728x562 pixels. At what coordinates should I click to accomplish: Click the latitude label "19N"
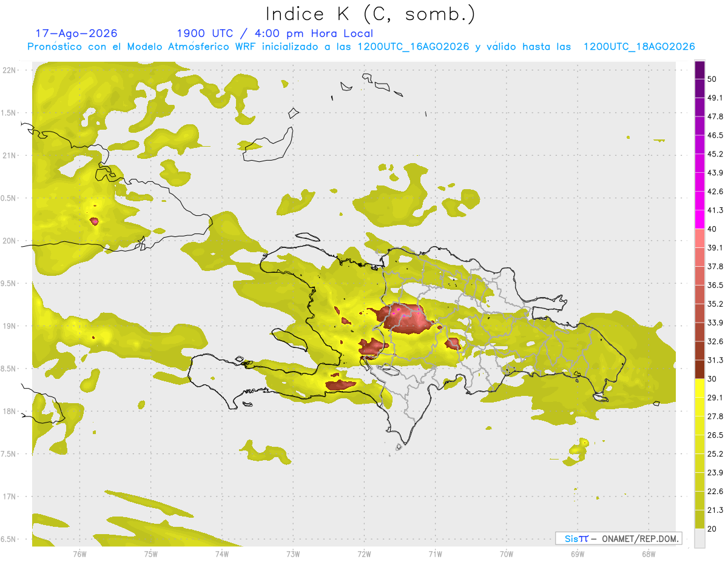10,326
